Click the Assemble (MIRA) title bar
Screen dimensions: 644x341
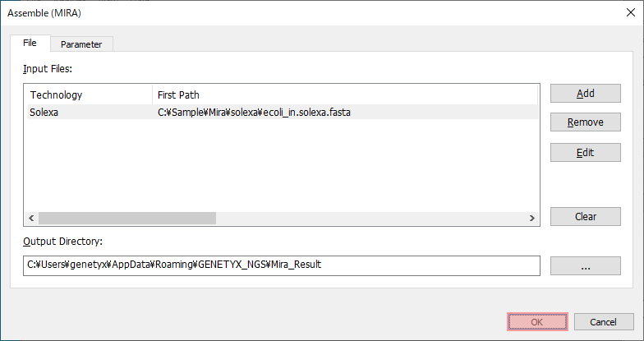pos(312,13)
